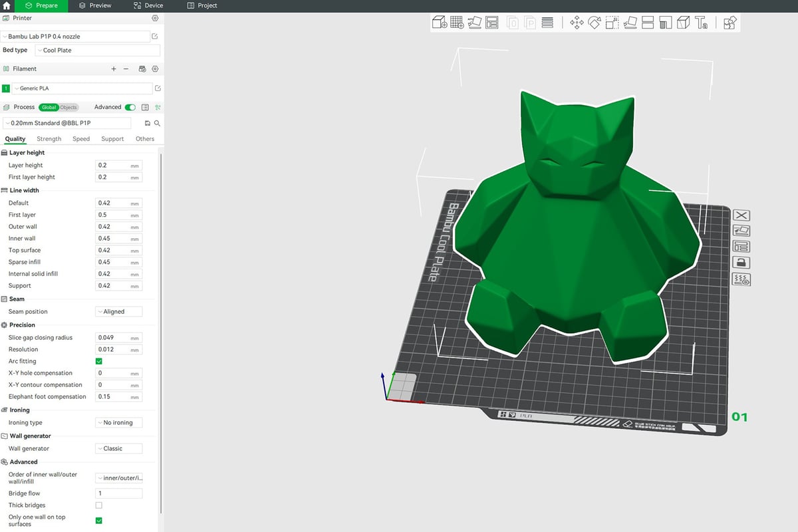Click the AMS filament sync icon
Image resolution: width=798 pixels, height=532 pixels.
pos(142,69)
